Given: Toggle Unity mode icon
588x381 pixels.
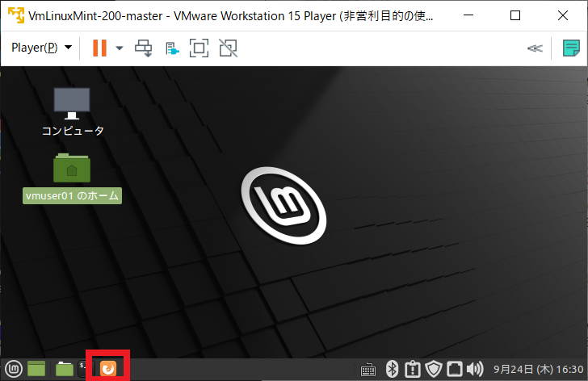Looking at the screenshot, I should click(x=228, y=48).
